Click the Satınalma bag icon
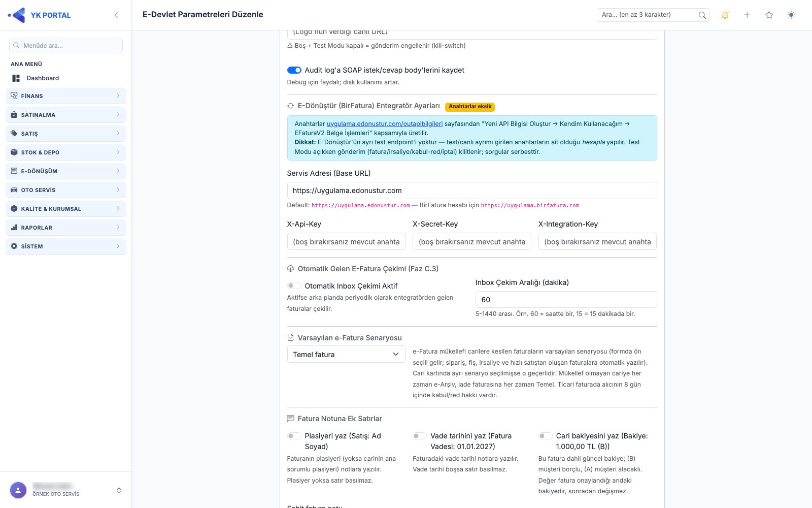Image resolution: width=812 pixels, height=508 pixels. pyautogui.click(x=14, y=115)
